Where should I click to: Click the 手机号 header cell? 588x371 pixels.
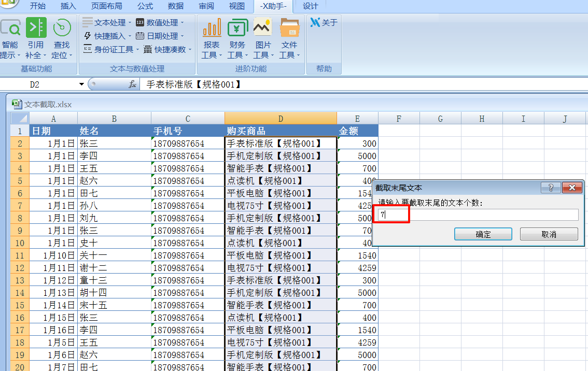coord(188,131)
